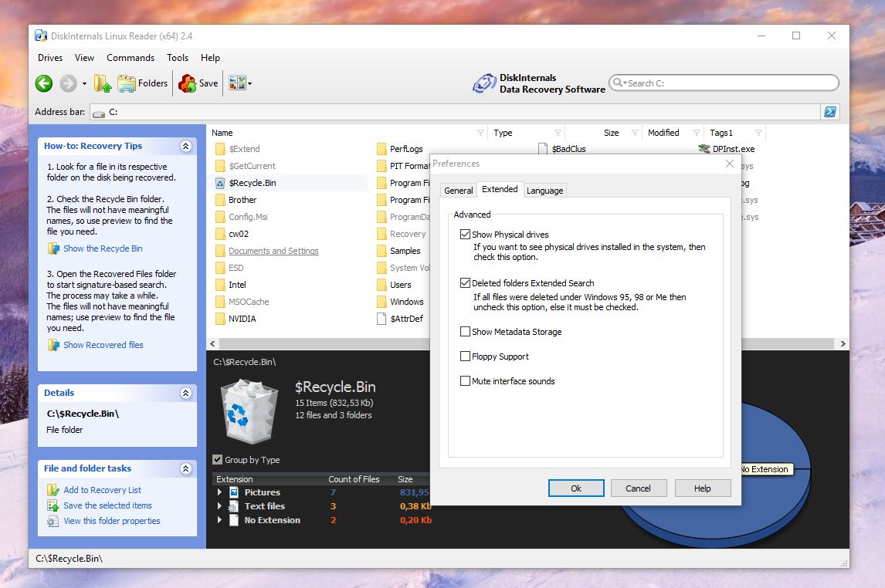Image resolution: width=885 pixels, height=588 pixels.
Task: Select the PerfLogs folder icon
Action: [381, 149]
